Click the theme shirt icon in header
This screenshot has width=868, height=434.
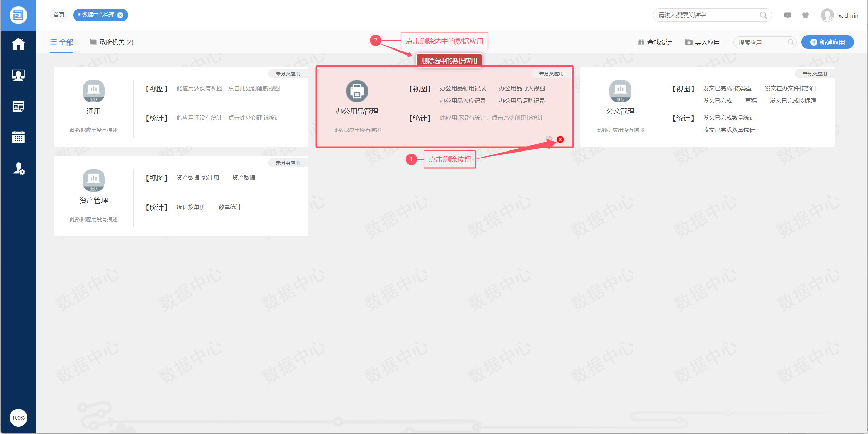(805, 15)
